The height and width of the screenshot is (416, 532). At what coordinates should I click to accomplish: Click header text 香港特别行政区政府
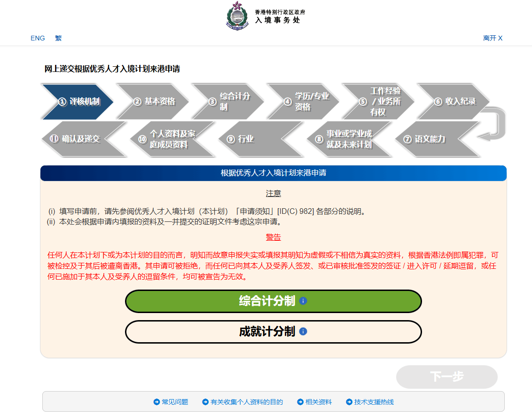[x=280, y=12]
